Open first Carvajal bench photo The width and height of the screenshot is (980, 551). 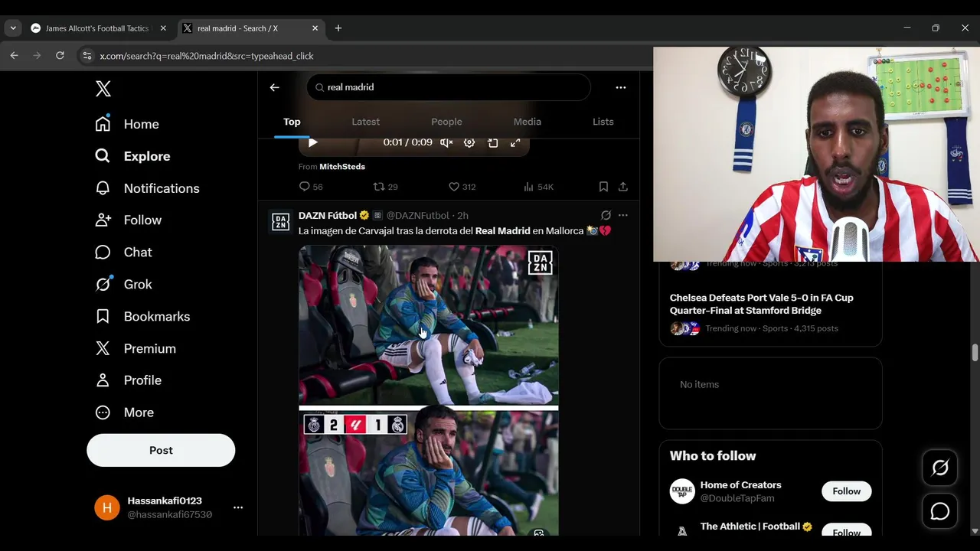coord(429,324)
